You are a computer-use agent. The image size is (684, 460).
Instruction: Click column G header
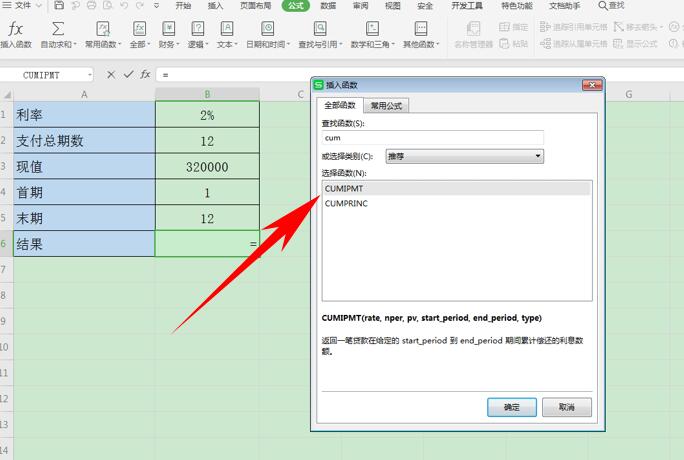(629, 94)
